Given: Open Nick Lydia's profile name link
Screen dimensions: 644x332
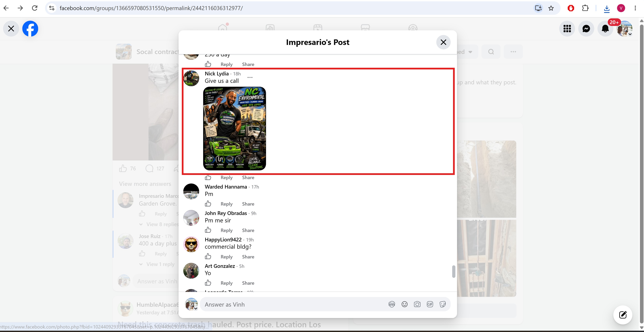Looking at the screenshot, I should [216, 74].
